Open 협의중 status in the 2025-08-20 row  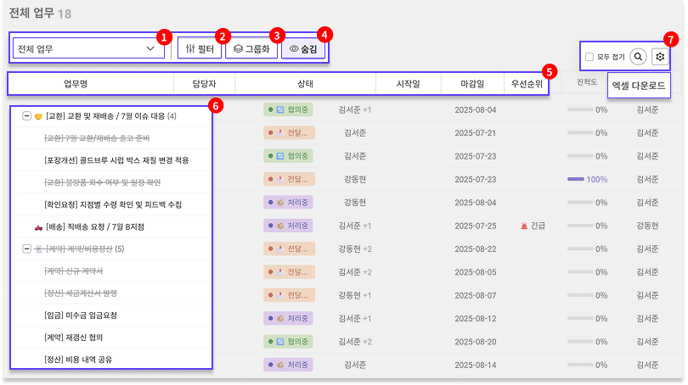pos(288,342)
